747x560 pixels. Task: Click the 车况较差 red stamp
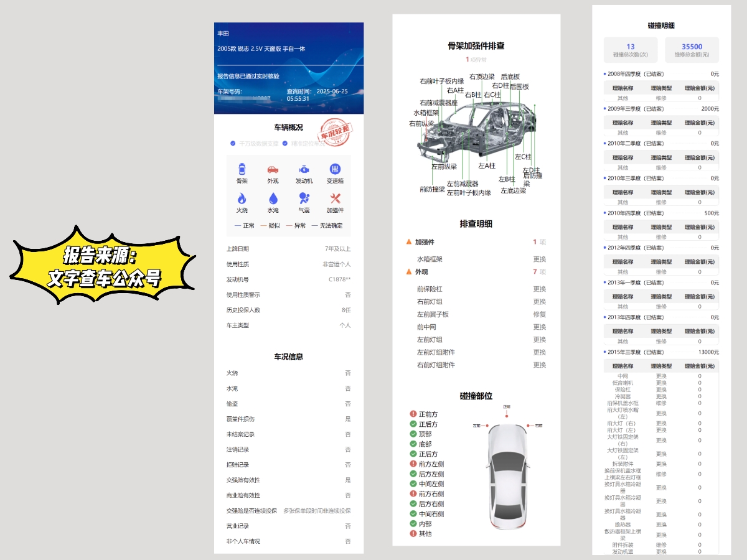point(335,132)
